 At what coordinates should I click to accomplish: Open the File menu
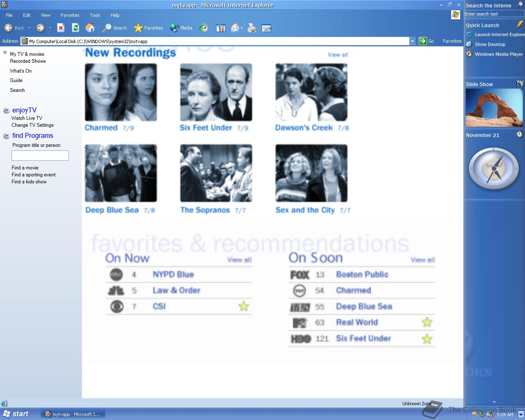tap(9, 15)
